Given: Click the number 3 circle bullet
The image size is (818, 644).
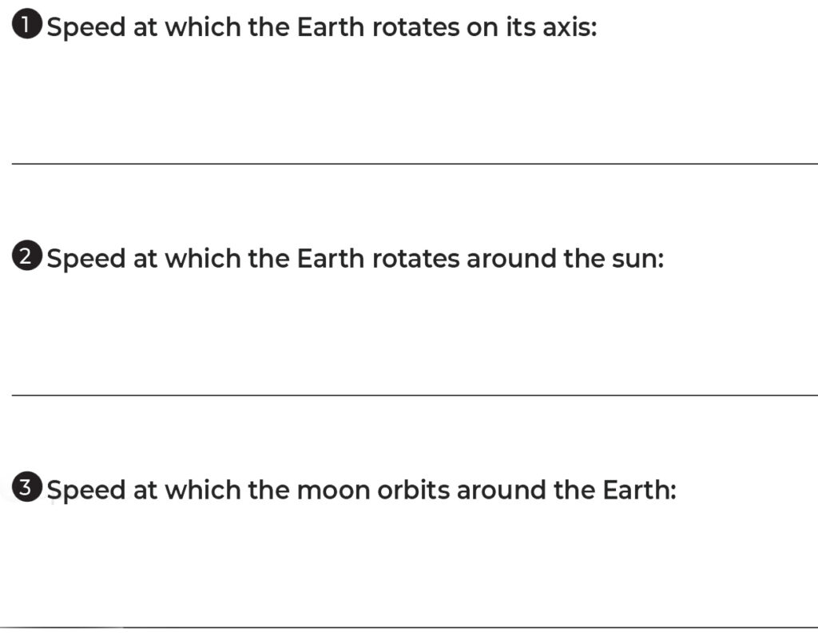Looking at the screenshot, I should 26,487.
